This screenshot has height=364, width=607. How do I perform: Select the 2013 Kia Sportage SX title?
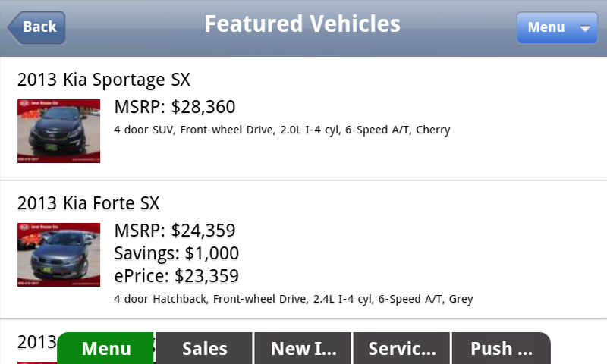104,80
